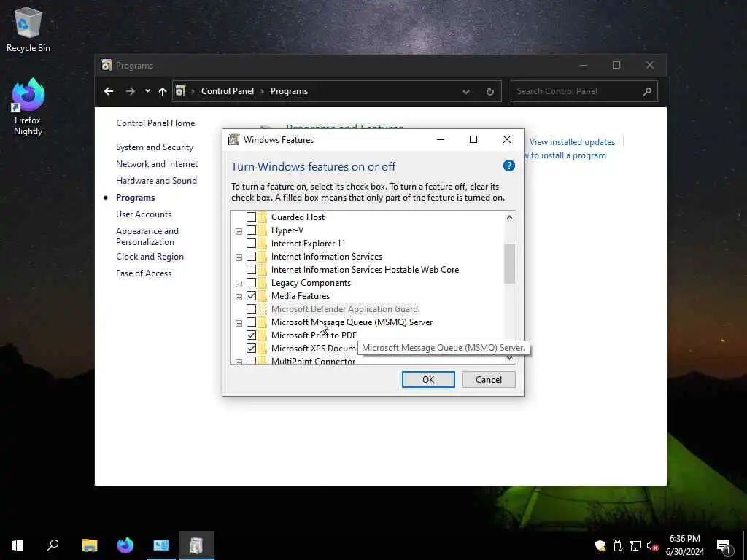Expand the Hyper-V tree node

click(239, 231)
